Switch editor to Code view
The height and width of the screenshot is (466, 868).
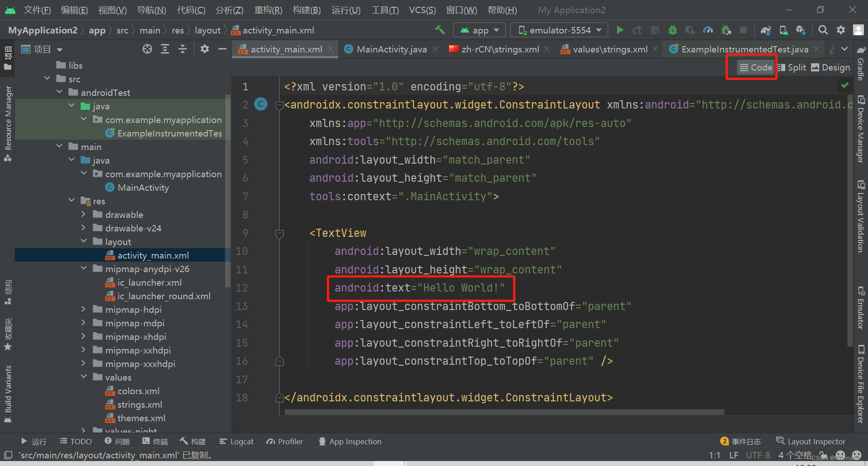[x=756, y=67]
